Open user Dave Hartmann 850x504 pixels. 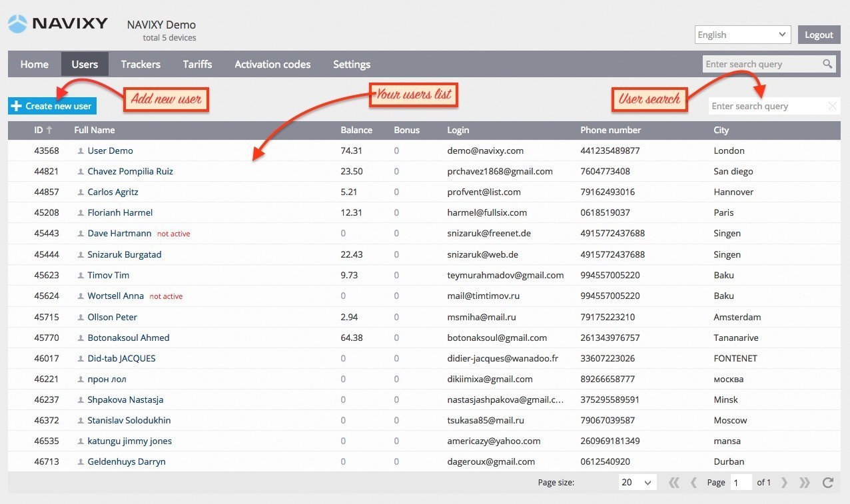click(119, 233)
